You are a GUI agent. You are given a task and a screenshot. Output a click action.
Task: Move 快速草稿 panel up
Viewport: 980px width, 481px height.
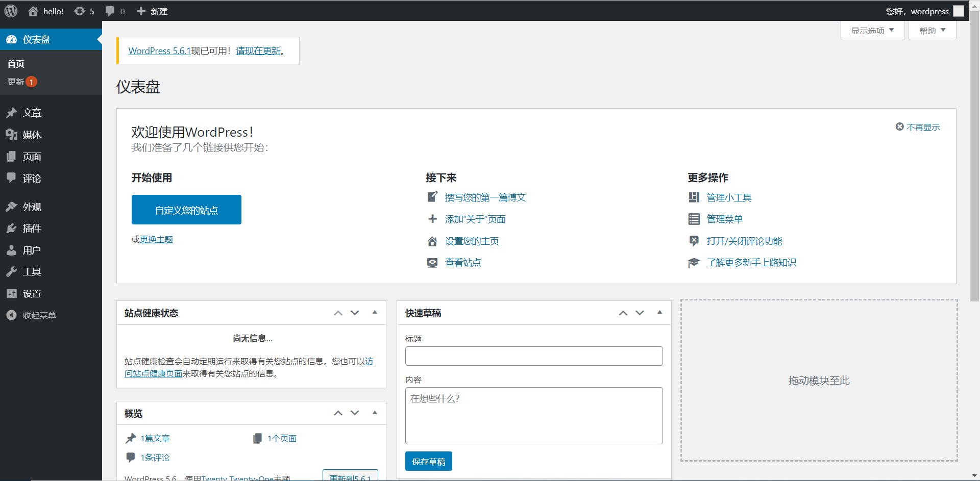click(x=623, y=313)
